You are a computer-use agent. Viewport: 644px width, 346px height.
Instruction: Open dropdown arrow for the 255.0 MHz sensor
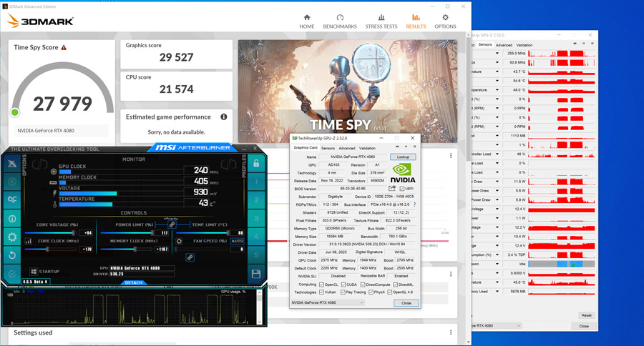click(497, 54)
